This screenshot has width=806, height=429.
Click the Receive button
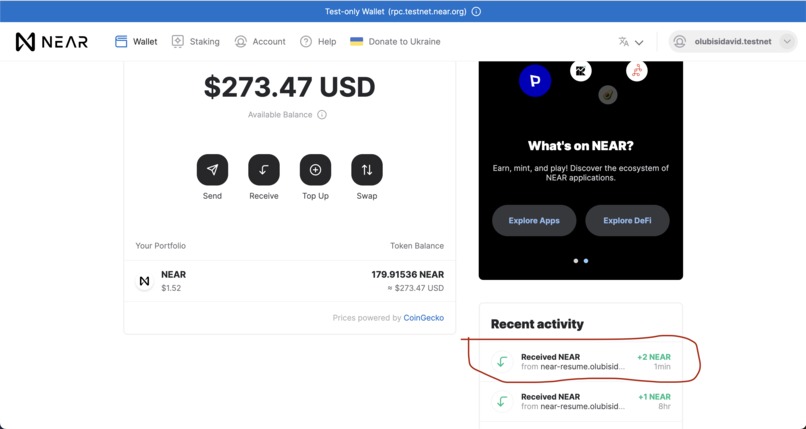tap(264, 170)
